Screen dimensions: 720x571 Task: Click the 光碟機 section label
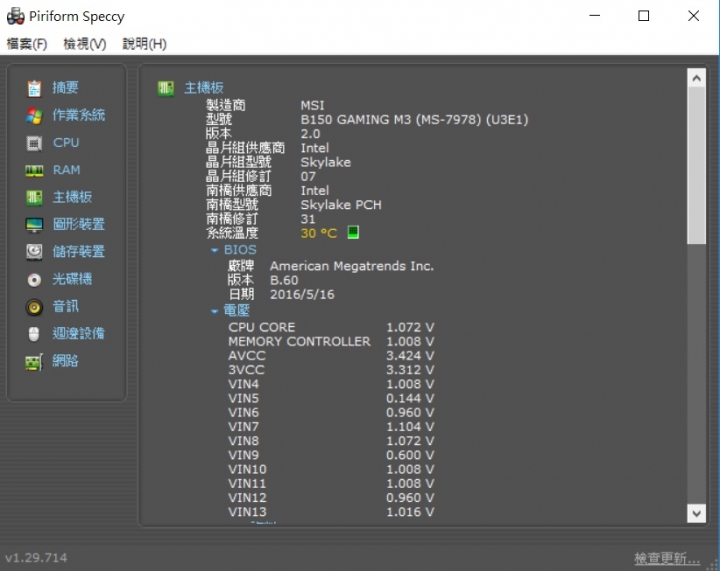[x=72, y=279]
